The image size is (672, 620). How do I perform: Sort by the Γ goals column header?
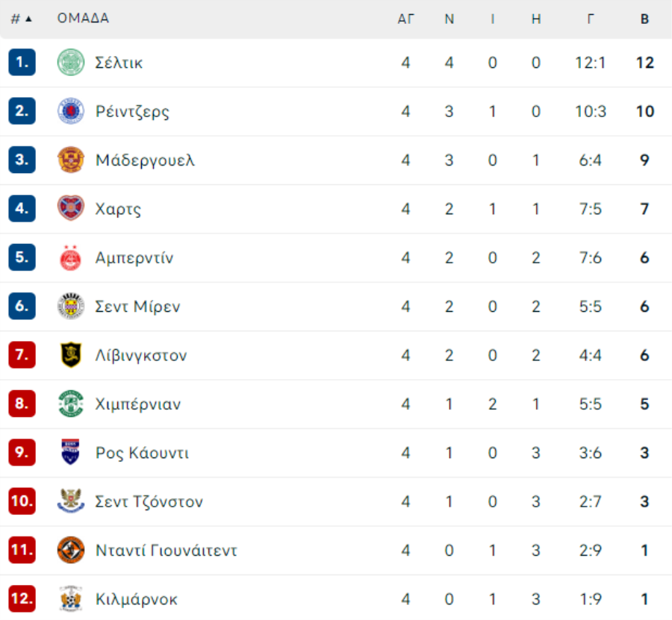point(591,19)
